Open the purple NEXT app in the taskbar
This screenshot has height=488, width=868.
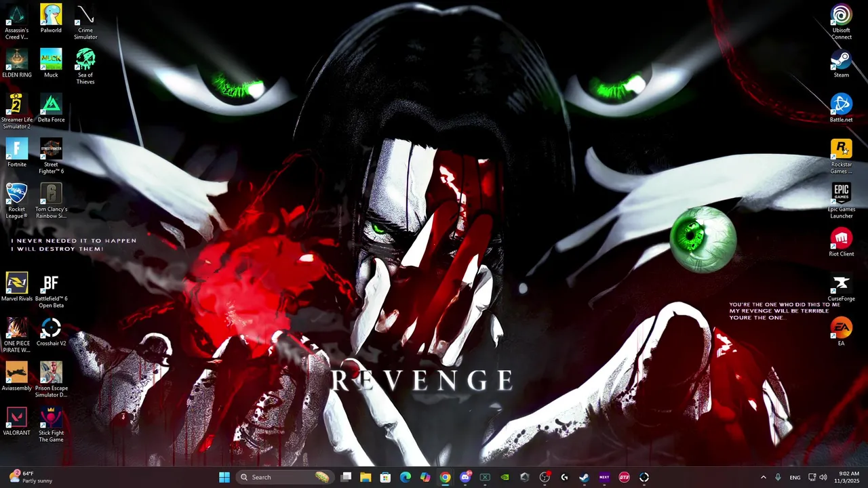[604, 477]
